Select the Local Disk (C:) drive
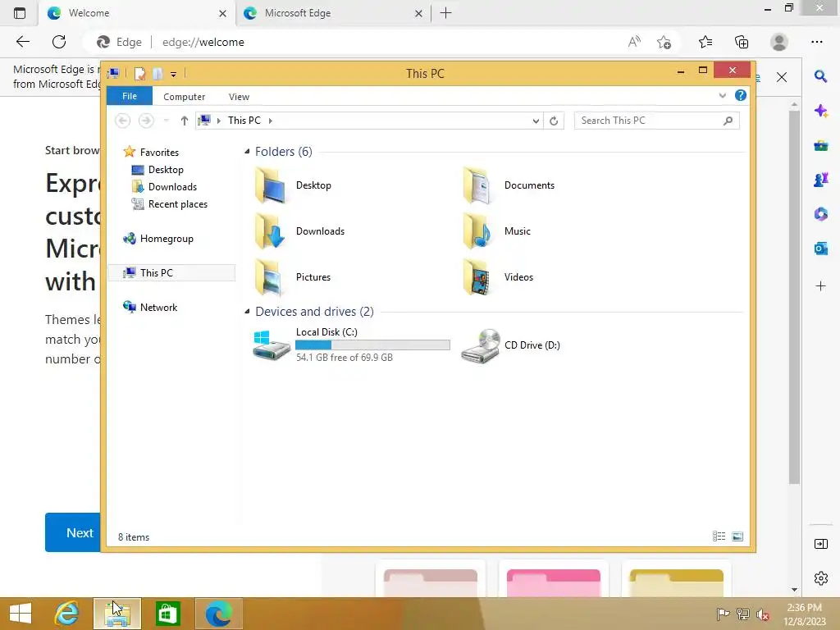 (351, 345)
